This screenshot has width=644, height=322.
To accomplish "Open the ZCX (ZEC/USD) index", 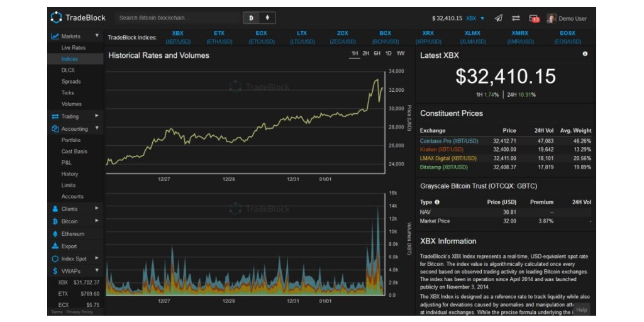I will point(343,37).
